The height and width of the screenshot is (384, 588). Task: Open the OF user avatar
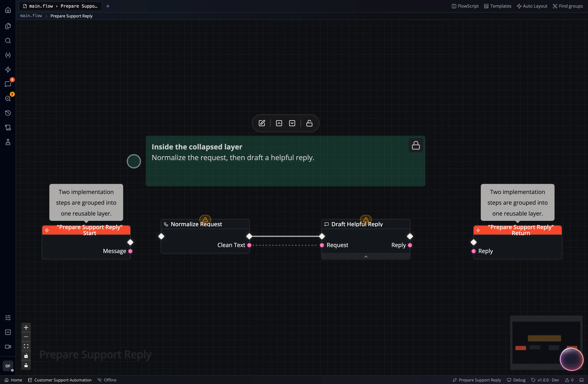[x=8, y=366]
